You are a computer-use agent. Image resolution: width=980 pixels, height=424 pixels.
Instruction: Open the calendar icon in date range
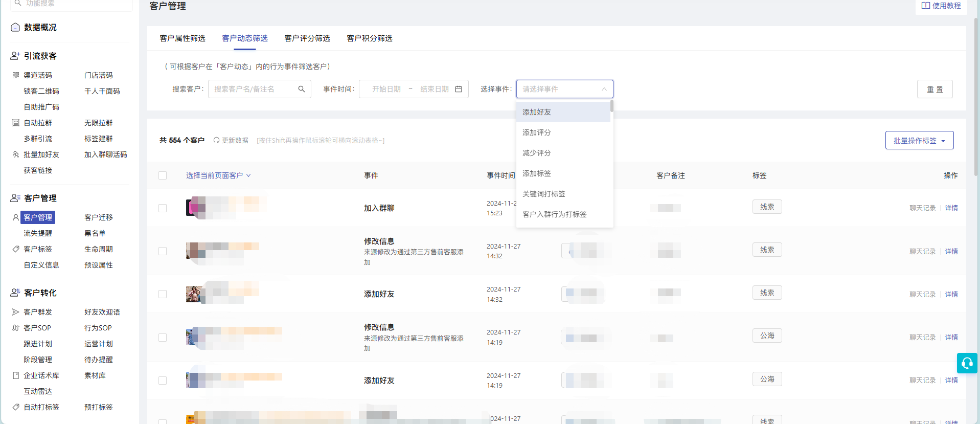coord(459,89)
